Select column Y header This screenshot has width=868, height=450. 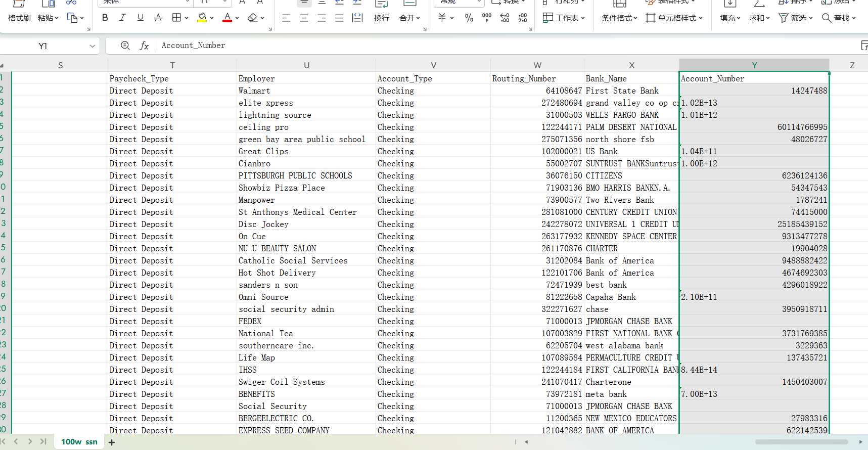tap(754, 65)
